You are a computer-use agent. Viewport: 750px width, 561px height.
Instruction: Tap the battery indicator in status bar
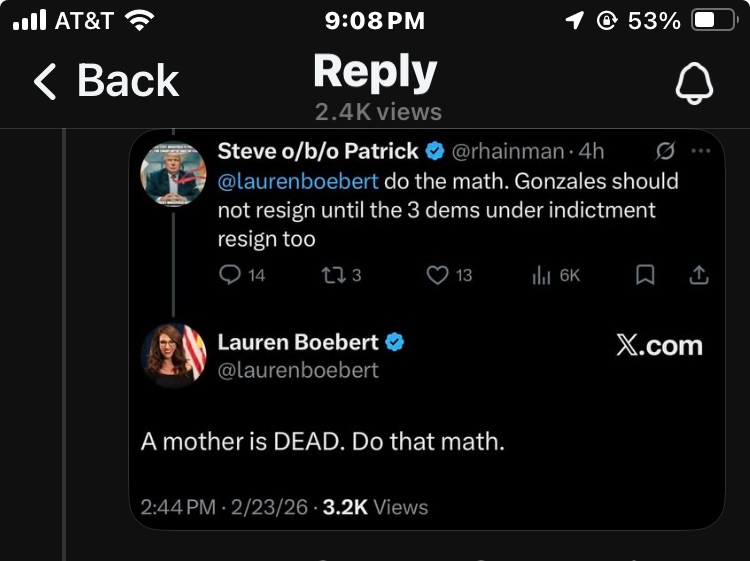[714, 21]
